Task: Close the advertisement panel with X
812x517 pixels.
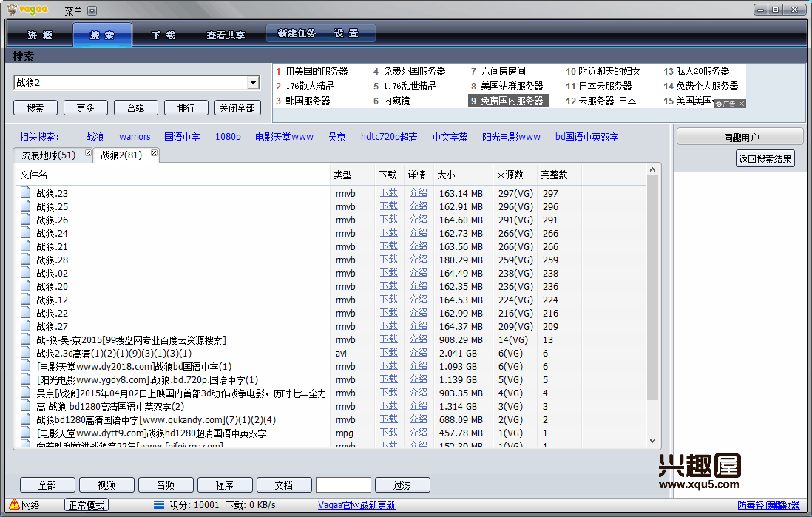Action: point(742,104)
